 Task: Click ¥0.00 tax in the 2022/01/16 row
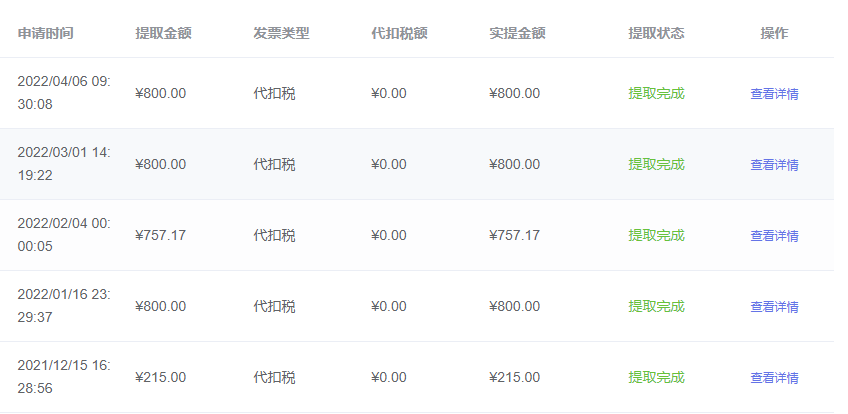[388, 307]
